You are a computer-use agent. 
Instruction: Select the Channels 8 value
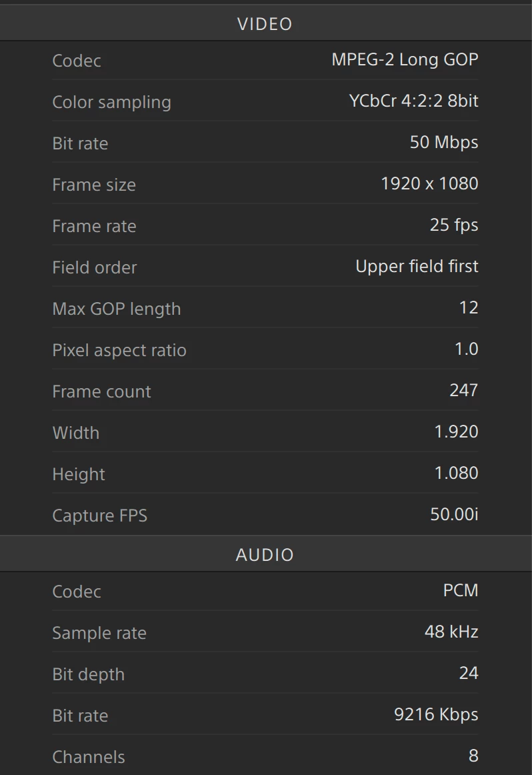(x=473, y=756)
